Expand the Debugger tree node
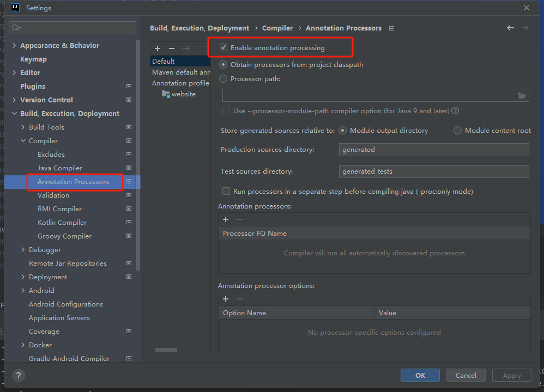Viewport: 544px width, 392px height. point(23,249)
